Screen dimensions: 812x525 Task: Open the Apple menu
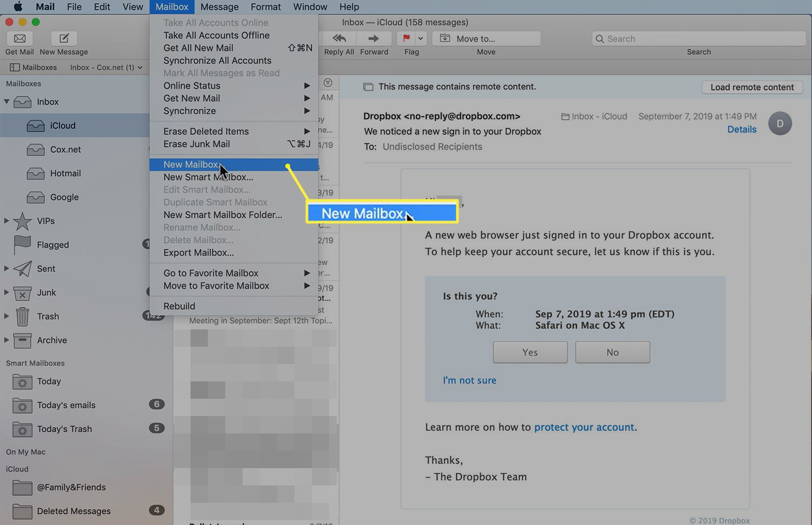click(x=18, y=7)
